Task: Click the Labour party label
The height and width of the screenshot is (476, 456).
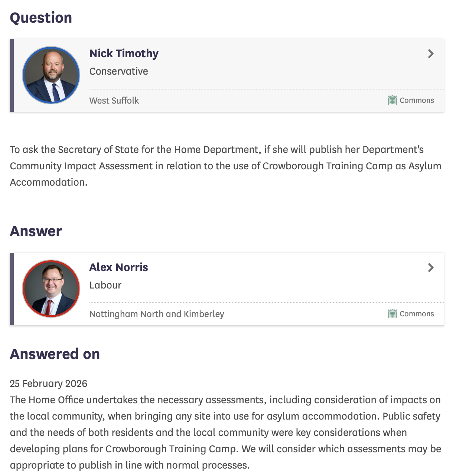Action: [x=105, y=285]
